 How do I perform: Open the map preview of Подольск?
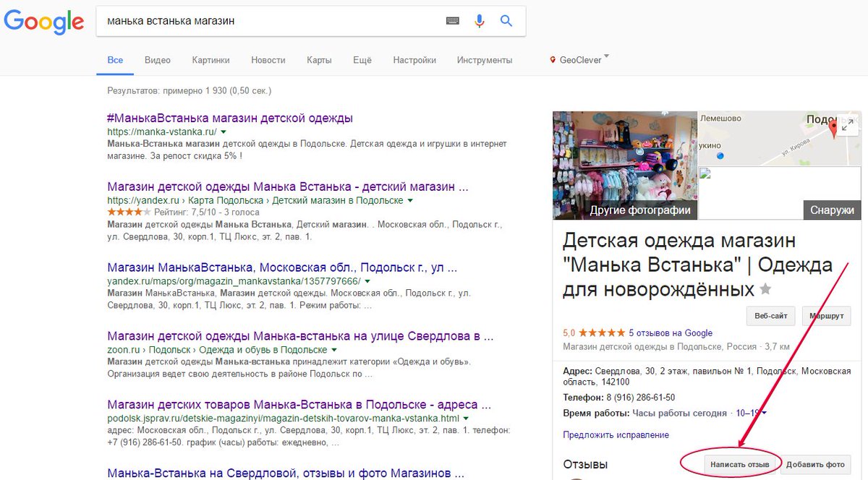click(x=780, y=138)
